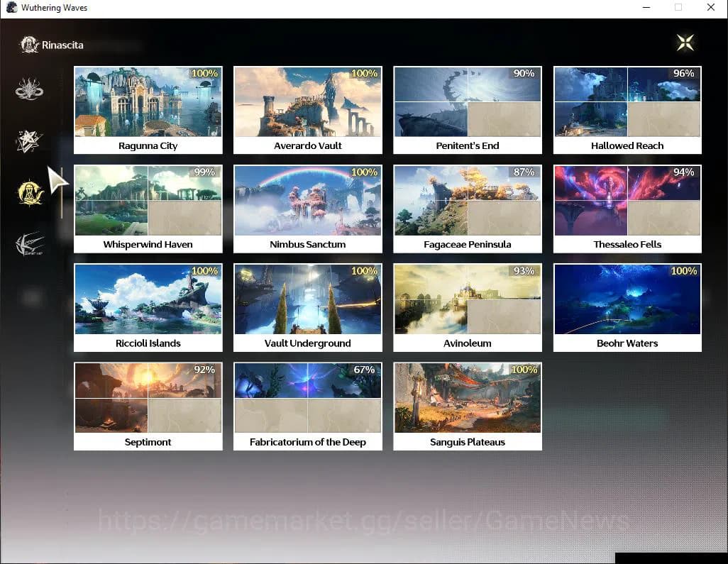Open the Septimont area card
This screenshot has width=728, height=564.
click(148, 406)
